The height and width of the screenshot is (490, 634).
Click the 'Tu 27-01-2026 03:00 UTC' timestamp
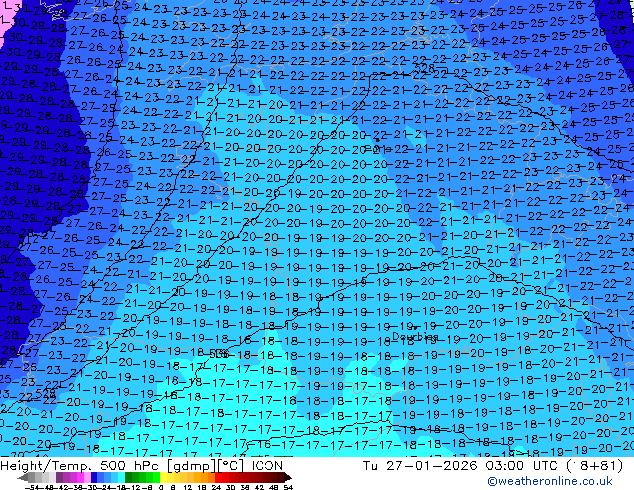coord(462,465)
